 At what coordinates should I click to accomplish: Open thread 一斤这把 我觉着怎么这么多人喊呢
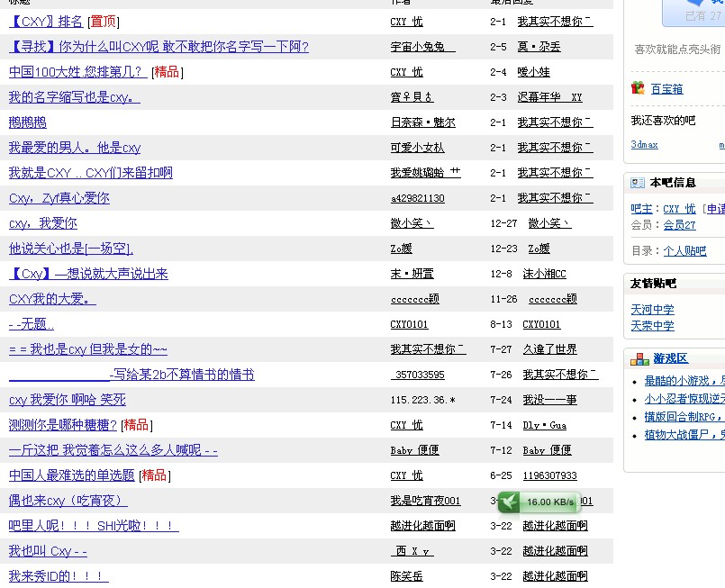tap(113, 450)
